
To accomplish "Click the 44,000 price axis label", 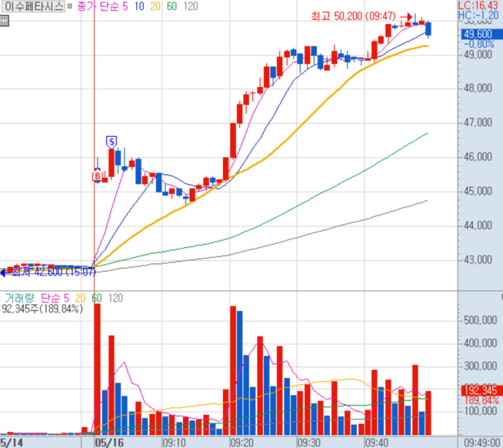I will pyautogui.click(x=478, y=225).
